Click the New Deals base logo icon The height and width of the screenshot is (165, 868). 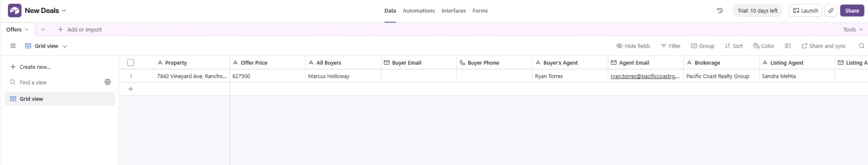point(14,10)
